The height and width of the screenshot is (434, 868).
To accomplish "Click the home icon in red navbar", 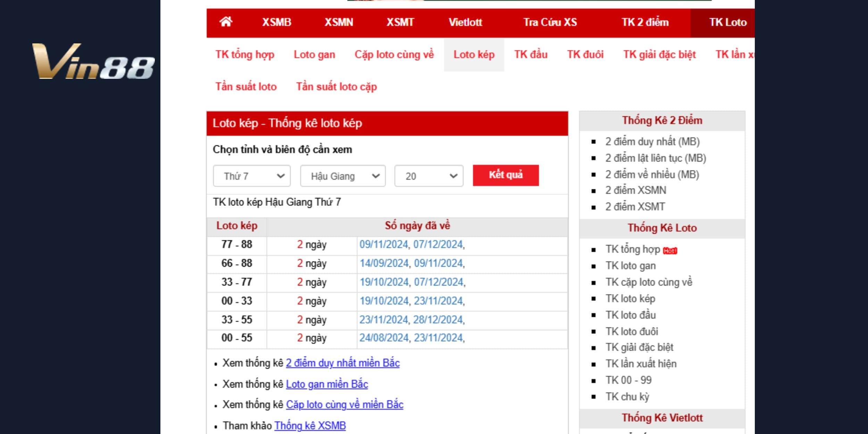I will pos(226,22).
